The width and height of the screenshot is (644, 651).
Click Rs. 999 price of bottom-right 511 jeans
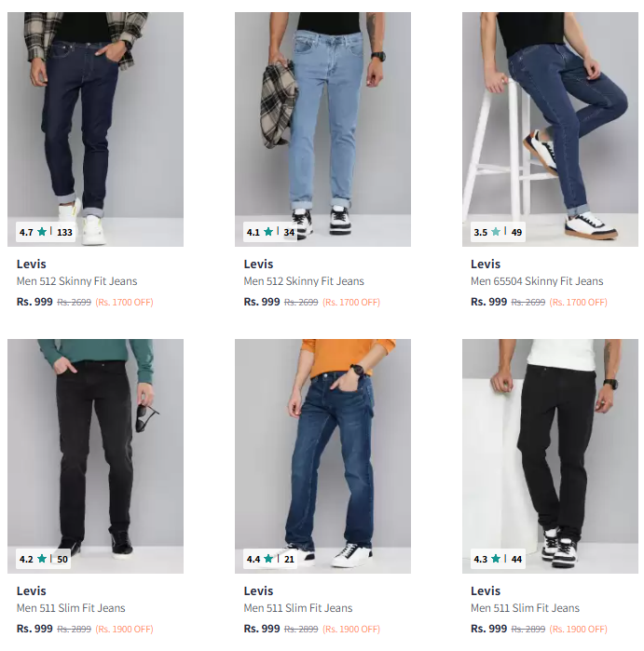[x=488, y=629]
